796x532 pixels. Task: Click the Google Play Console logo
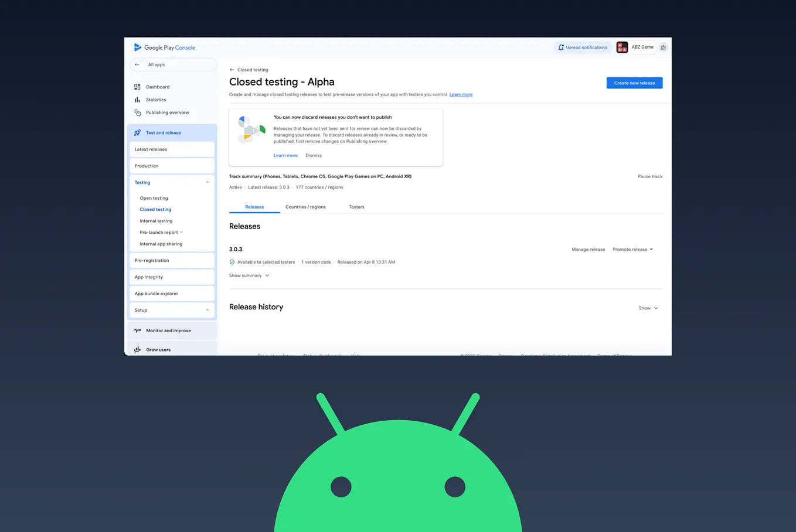coord(165,47)
